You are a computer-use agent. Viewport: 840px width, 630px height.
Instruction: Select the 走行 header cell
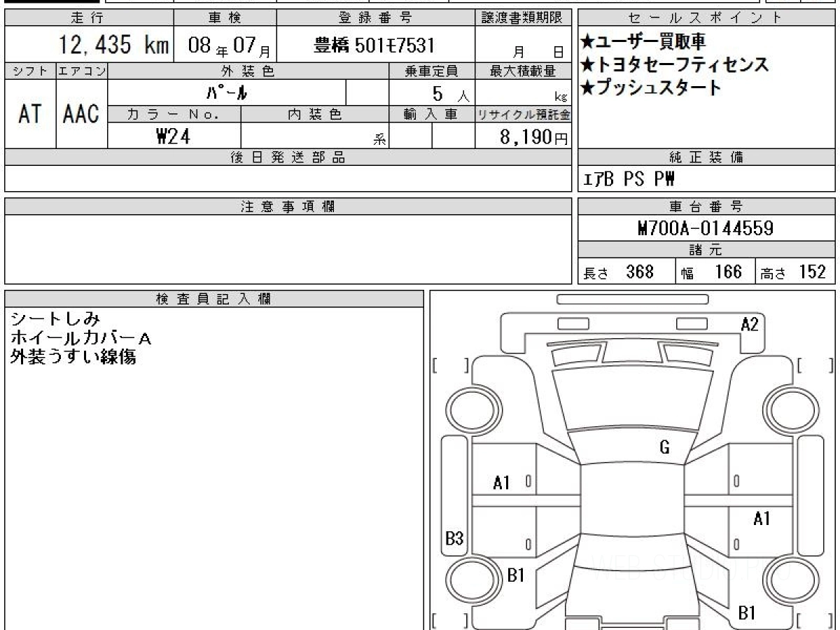[x=88, y=17]
